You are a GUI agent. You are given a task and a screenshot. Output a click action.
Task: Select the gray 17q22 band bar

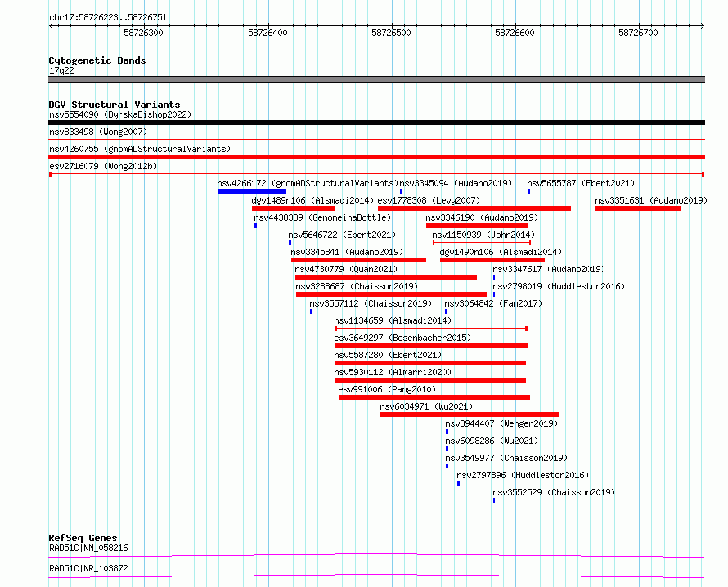pyautogui.click(x=376, y=79)
